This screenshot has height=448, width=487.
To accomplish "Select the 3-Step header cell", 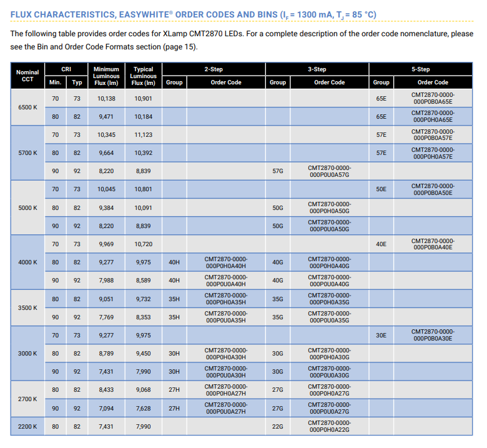I will point(317,69).
